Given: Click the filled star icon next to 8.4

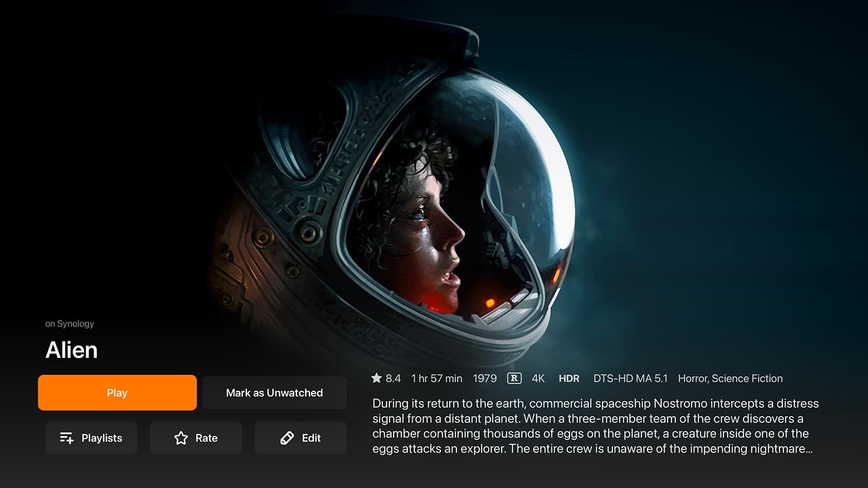Looking at the screenshot, I should 376,378.
